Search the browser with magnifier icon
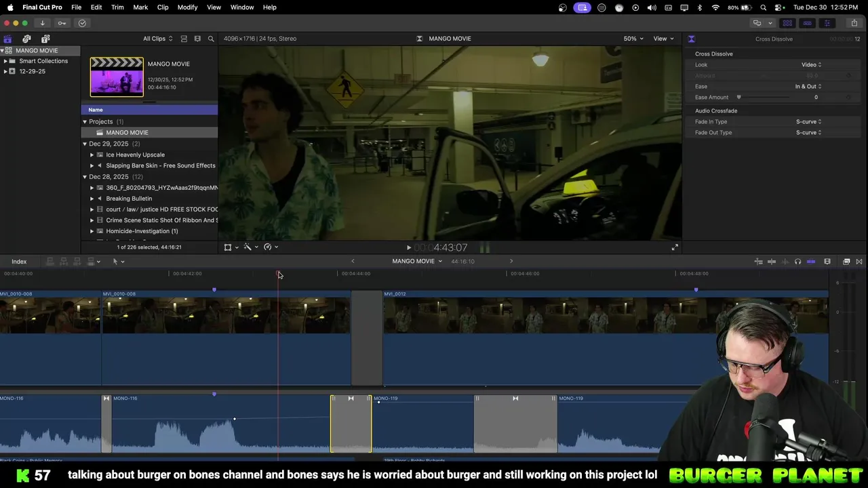Image resolution: width=868 pixels, height=488 pixels. coord(211,39)
